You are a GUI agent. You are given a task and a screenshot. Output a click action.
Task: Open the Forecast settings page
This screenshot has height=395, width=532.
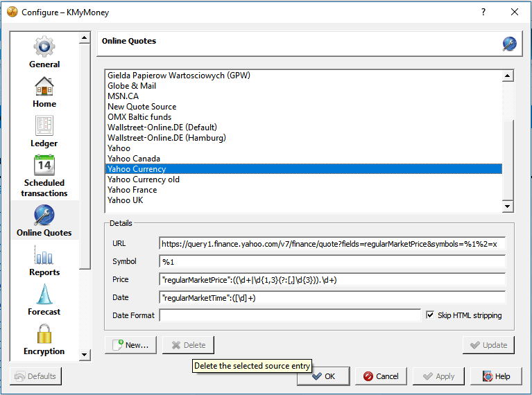[x=44, y=300]
